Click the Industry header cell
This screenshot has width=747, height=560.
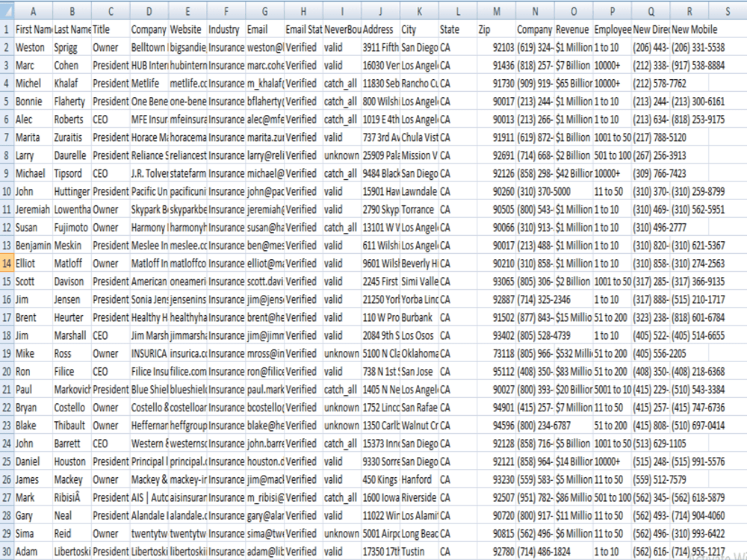point(226,30)
